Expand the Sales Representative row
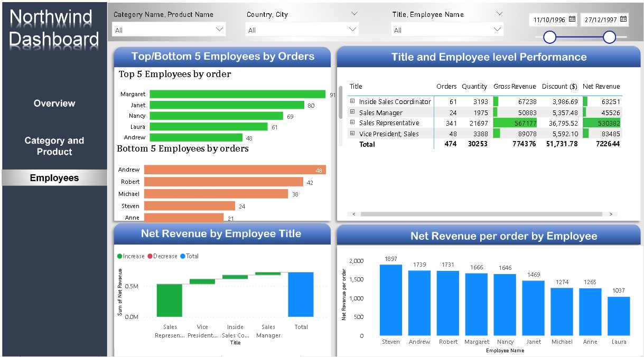This screenshot has width=644, height=357. 351,123
